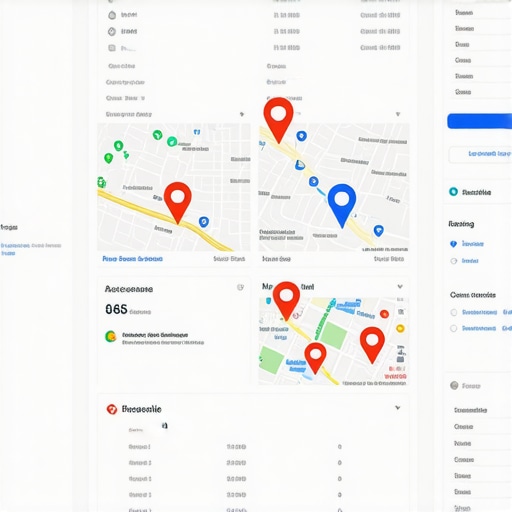512x512 pixels.
Task: Click the large red pin overlapping the right map's top edge
Action: point(278,120)
